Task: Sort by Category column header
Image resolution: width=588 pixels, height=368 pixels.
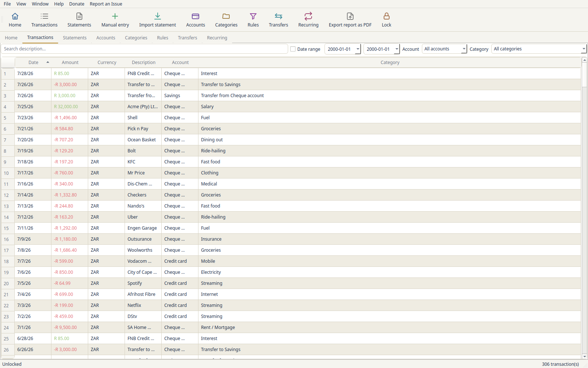Action: tap(390, 63)
